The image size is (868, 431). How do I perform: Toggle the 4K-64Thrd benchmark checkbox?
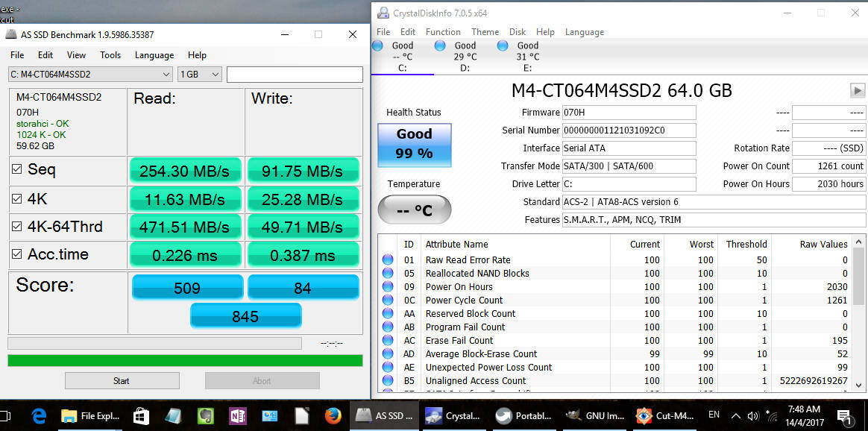pyautogui.click(x=17, y=226)
